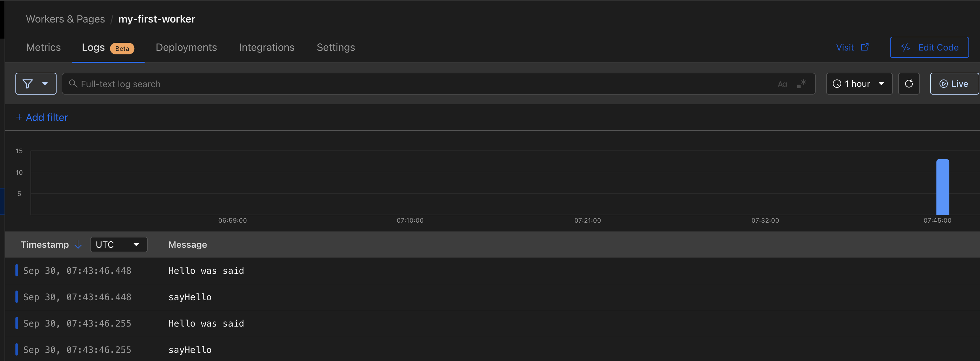Click the Timestamp descending sort arrow
Viewport: 980px width, 361px height.
78,245
